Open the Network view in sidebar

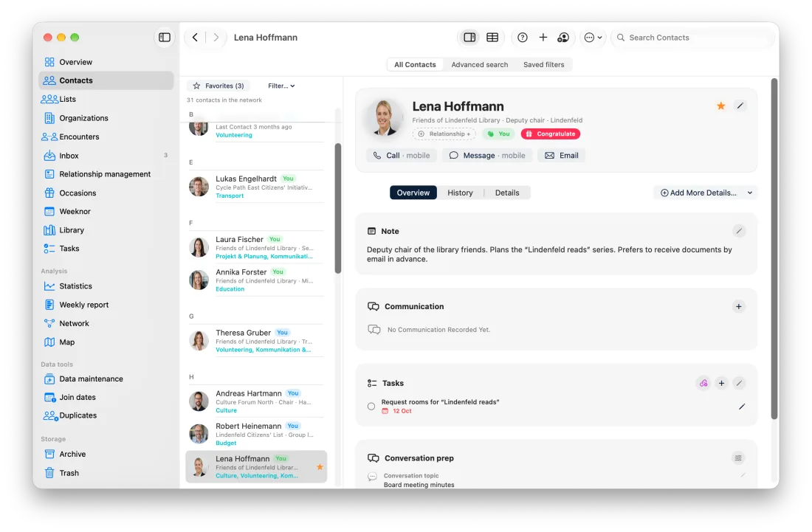click(106, 323)
